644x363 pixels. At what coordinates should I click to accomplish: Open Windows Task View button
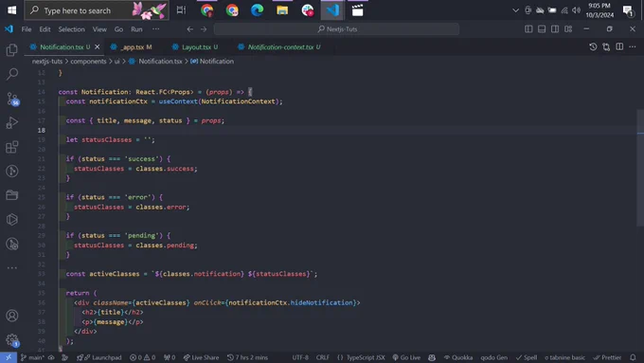point(181,10)
